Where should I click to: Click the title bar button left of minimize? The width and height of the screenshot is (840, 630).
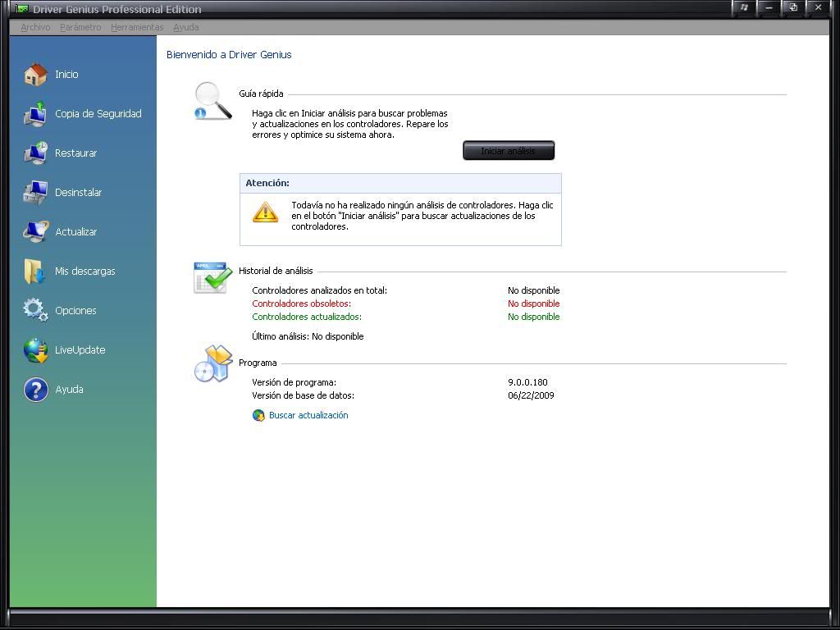744,7
